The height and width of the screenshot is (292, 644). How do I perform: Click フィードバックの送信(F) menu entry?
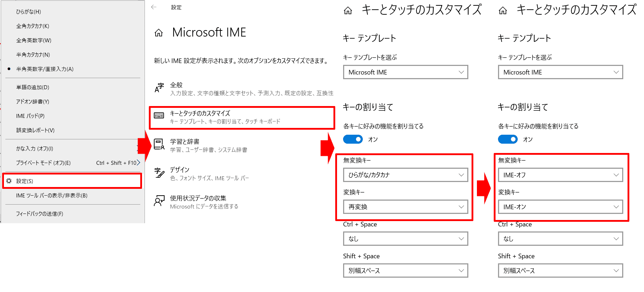coord(39,214)
